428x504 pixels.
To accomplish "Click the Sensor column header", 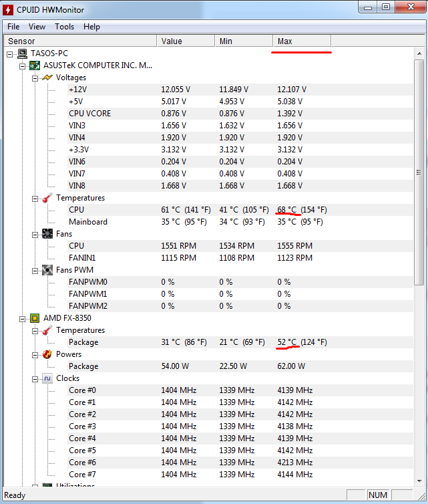I will click(x=80, y=41).
